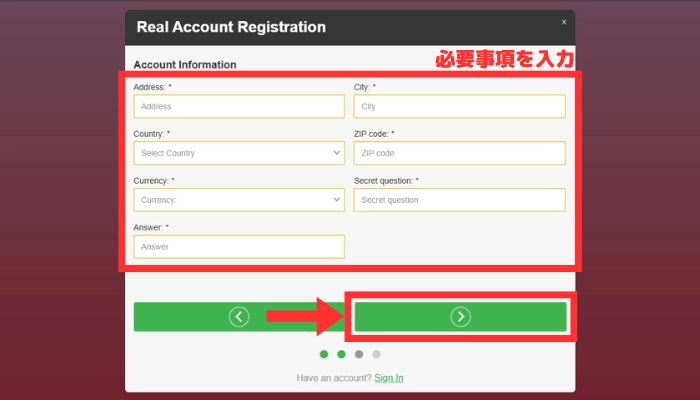This screenshot has height=400, width=700.
Task: Follow the Sign In link
Action: (389, 378)
